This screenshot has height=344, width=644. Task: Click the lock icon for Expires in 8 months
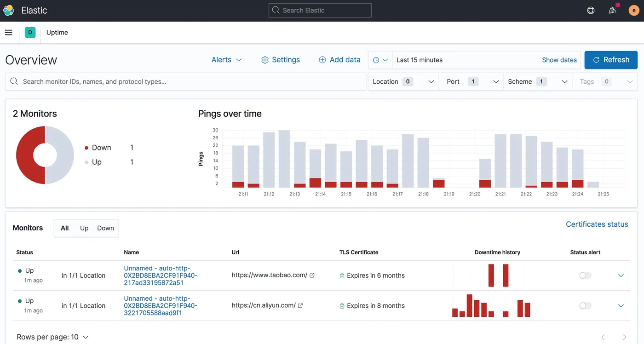click(x=342, y=306)
